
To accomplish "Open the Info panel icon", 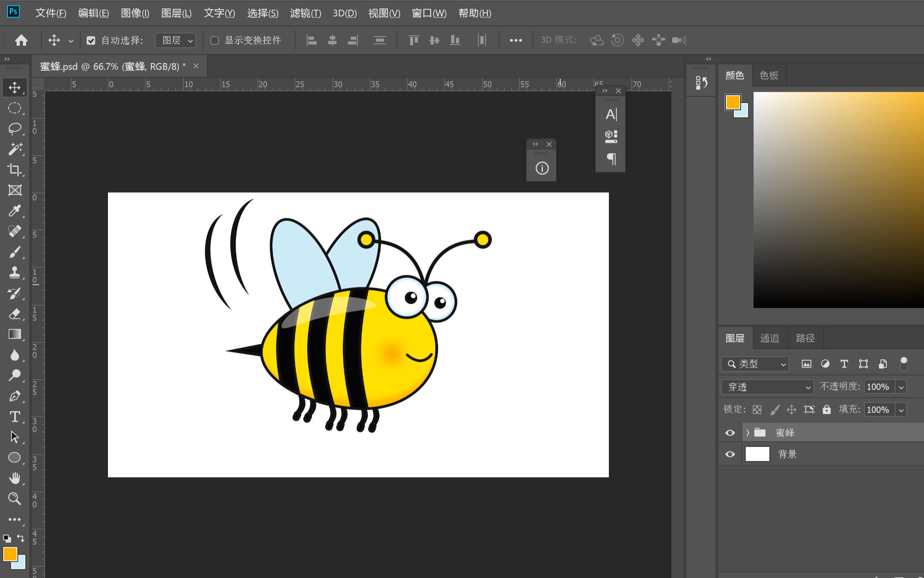I will pyautogui.click(x=542, y=168).
